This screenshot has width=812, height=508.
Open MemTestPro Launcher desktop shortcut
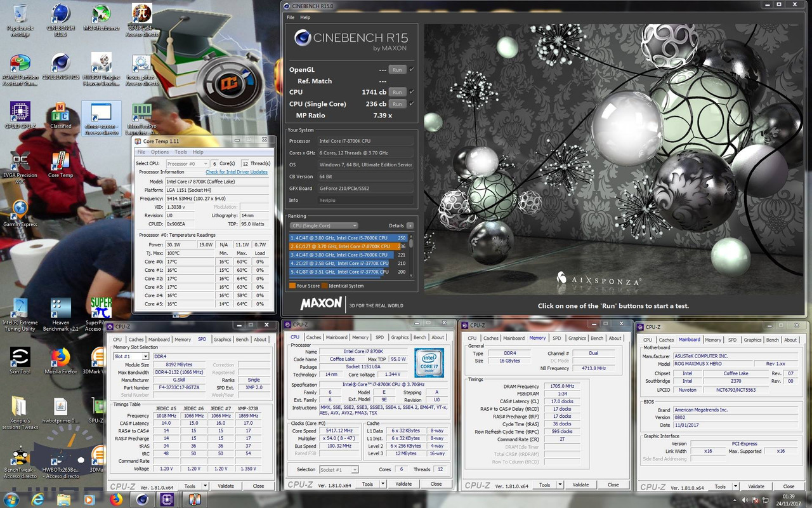141,119
